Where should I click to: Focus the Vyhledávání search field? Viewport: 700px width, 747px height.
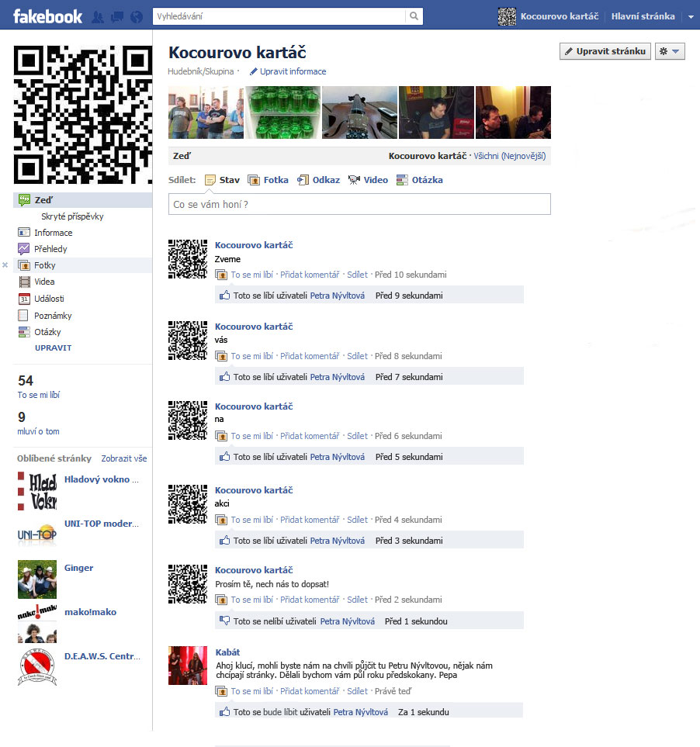click(279, 16)
